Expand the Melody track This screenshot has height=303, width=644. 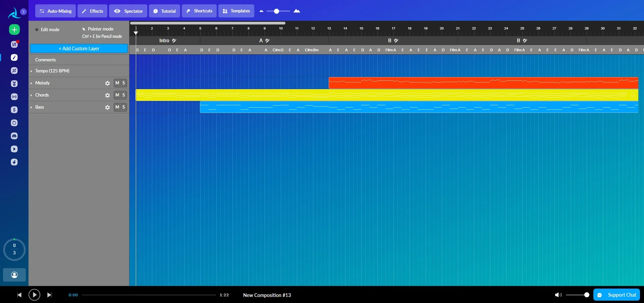coord(31,83)
